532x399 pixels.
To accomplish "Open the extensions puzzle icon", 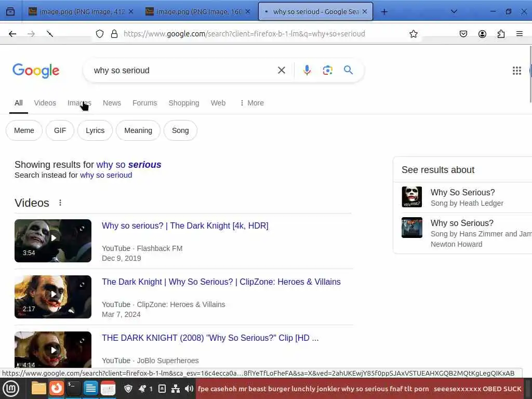I will 501,34.
